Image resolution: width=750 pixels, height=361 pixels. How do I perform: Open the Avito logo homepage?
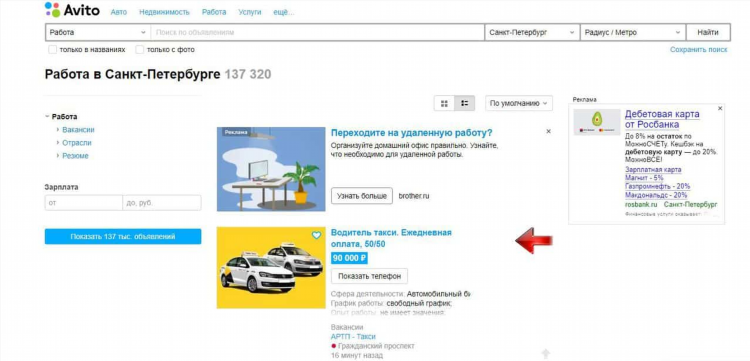[x=72, y=10]
